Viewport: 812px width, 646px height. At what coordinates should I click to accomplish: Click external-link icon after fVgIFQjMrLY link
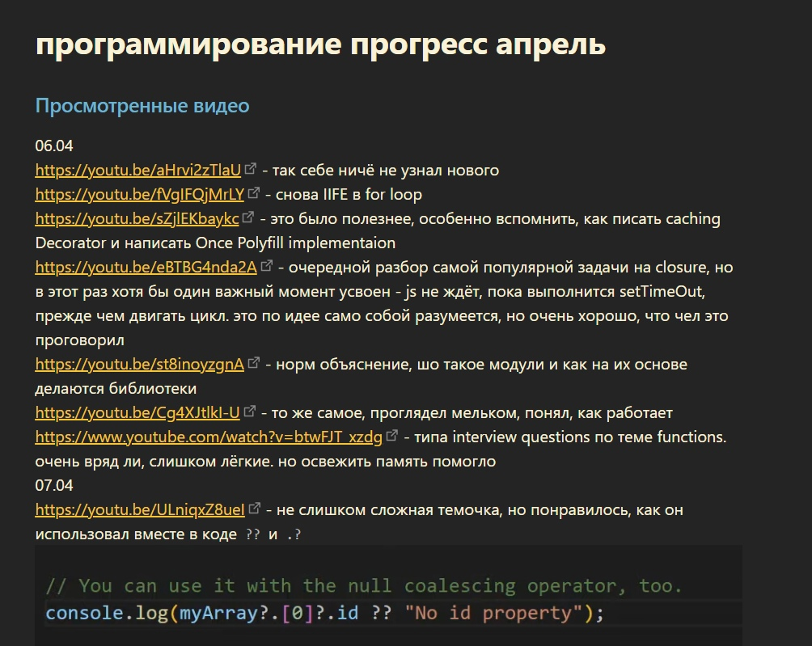coord(254,192)
